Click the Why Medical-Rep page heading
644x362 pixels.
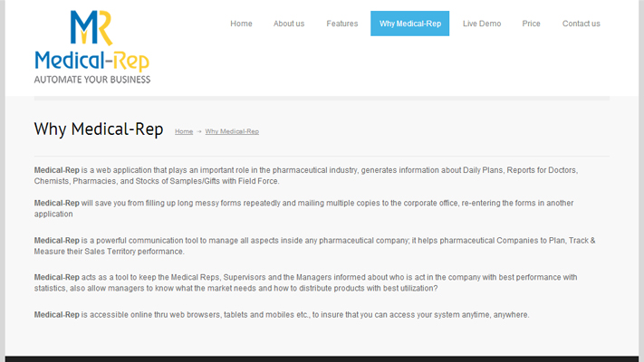point(99,129)
